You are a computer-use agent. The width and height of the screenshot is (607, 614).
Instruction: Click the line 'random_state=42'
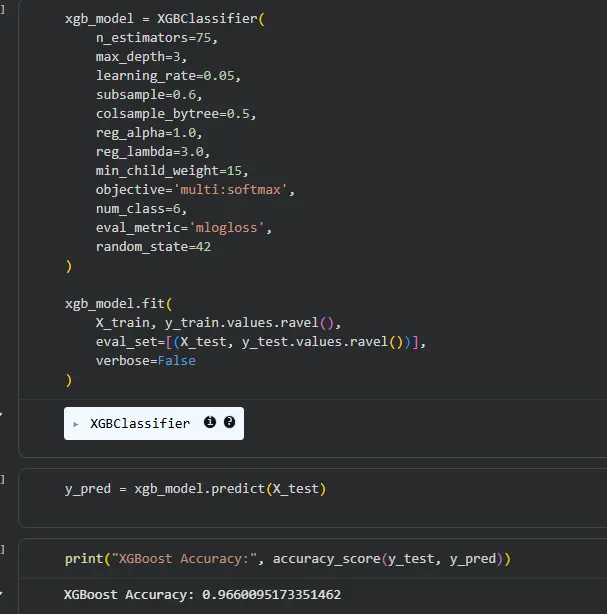(x=153, y=247)
